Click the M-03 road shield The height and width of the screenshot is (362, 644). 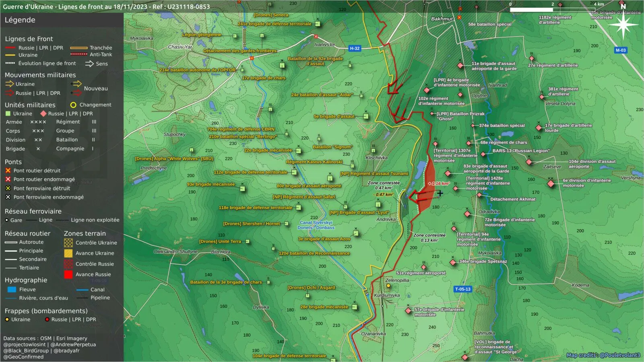pos(621,50)
